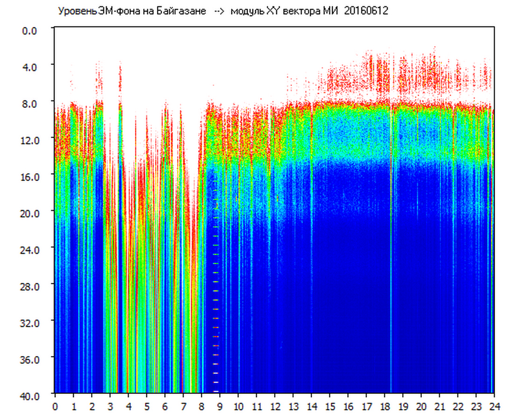Select hour 3 on the time axis
This screenshot has height=420, width=512.
click(x=110, y=406)
